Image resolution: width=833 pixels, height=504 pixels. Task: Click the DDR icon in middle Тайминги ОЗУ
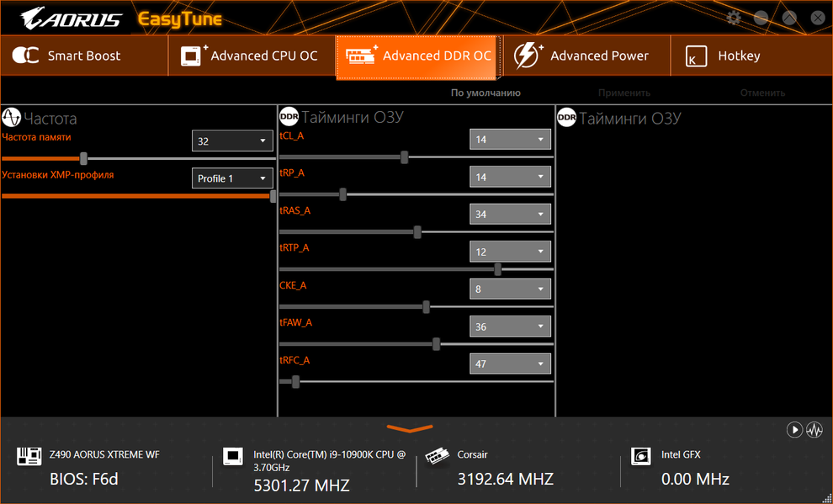289,116
